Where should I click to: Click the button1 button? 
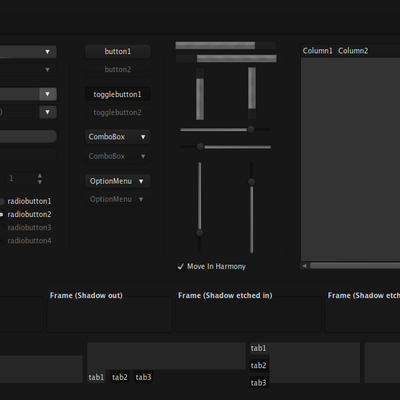pyautogui.click(x=118, y=51)
